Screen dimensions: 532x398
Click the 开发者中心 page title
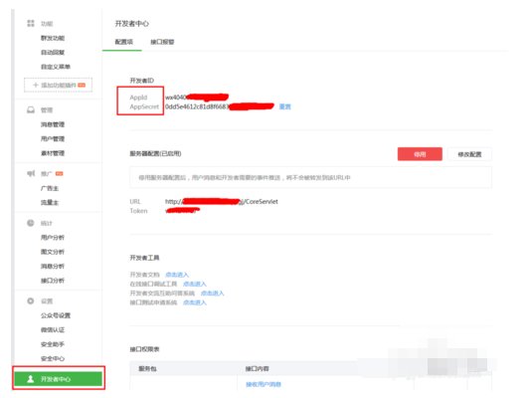pyautogui.click(x=132, y=24)
